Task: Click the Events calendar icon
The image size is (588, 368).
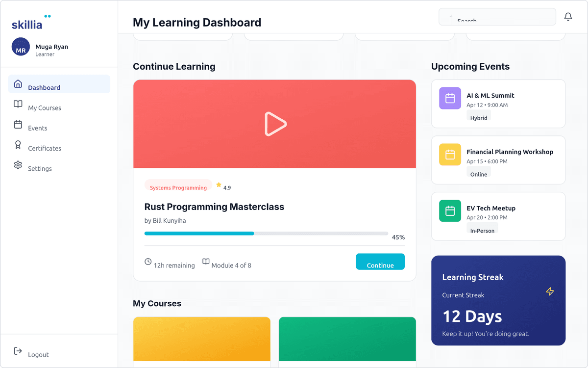Action: point(18,124)
